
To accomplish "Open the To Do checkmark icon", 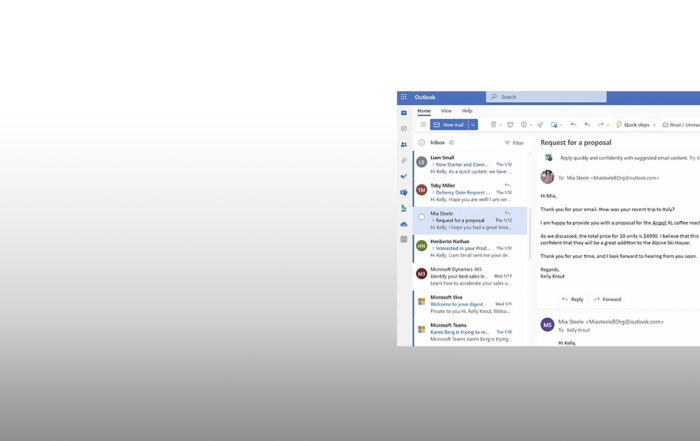I will click(404, 176).
